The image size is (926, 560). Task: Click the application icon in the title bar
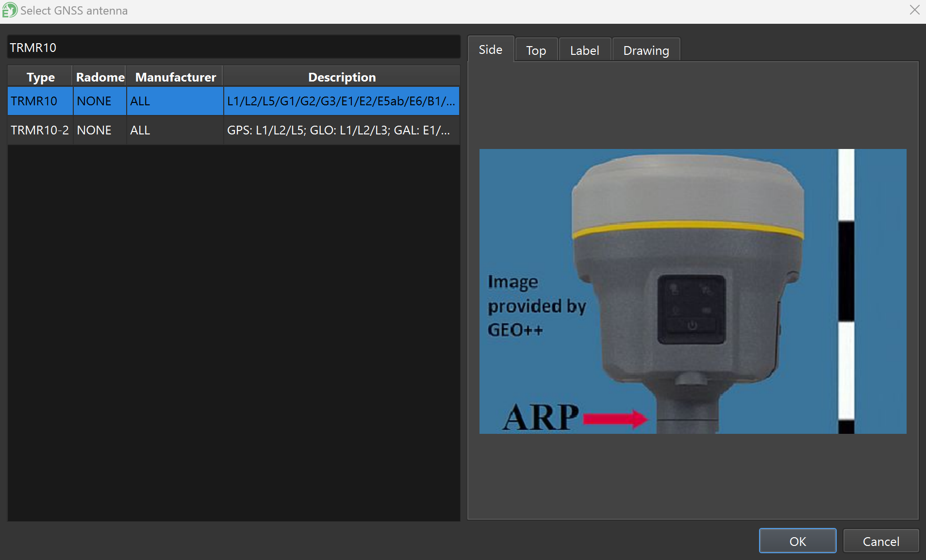[9, 10]
